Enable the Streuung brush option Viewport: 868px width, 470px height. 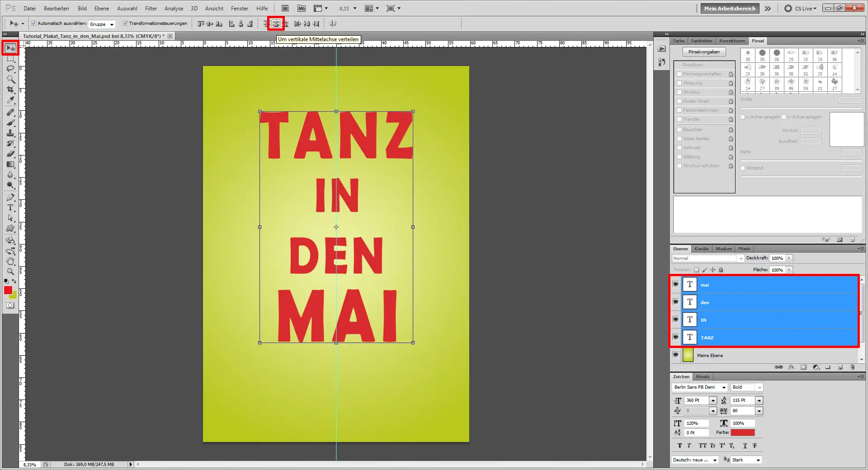[679, 83]
